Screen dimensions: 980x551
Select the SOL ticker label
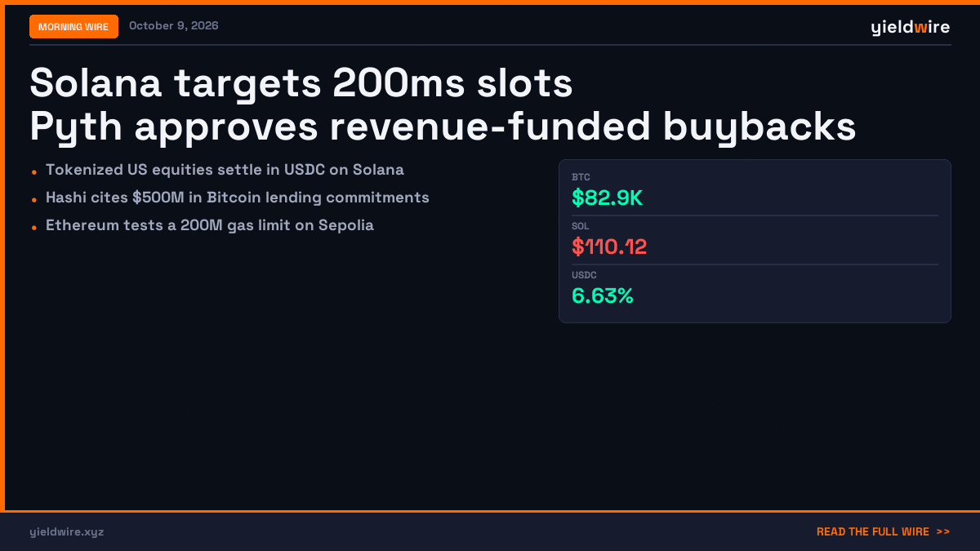coord(581,226)
